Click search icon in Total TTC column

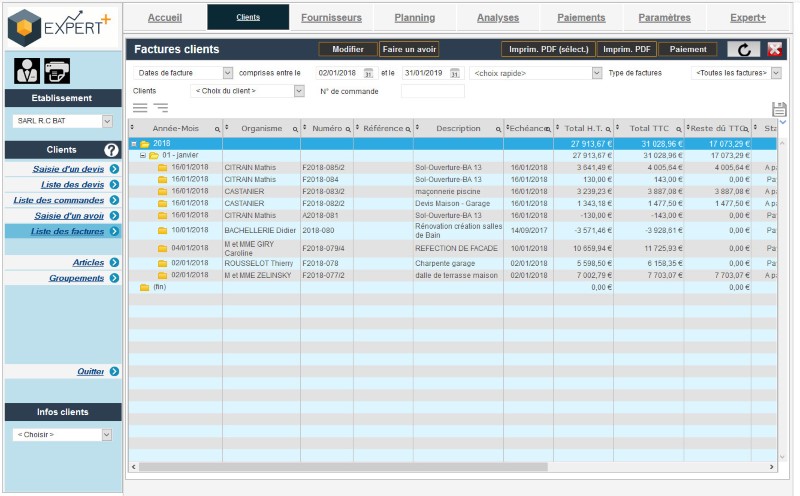[679, 130]
